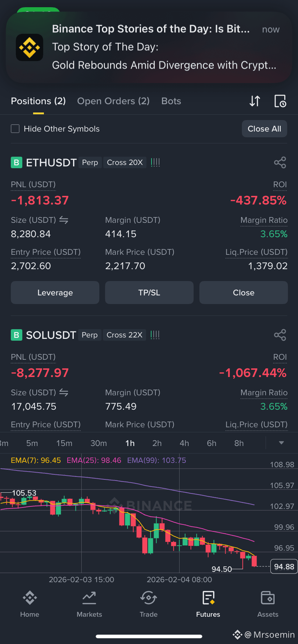298x644 pixels.
Task: Tap the ETHUSDT size unit swap icon
Action: click(x=64, y=220)
